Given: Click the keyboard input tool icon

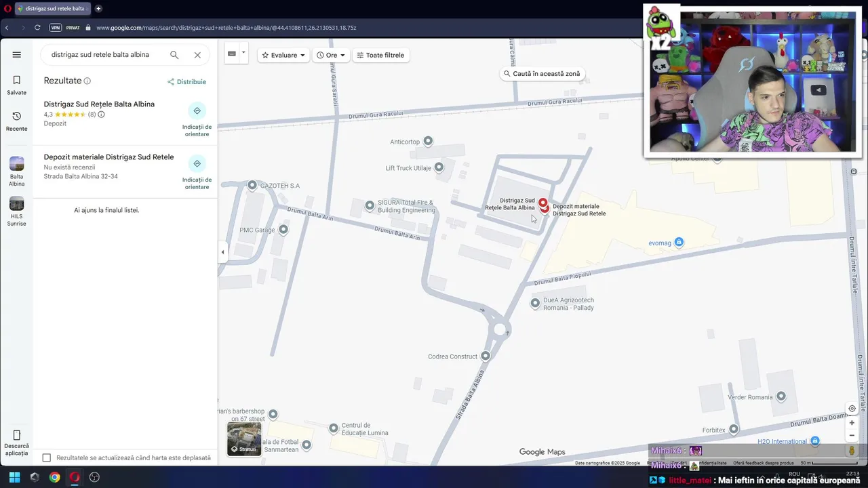Looking at the screenshot, I should tap(232, 54).
